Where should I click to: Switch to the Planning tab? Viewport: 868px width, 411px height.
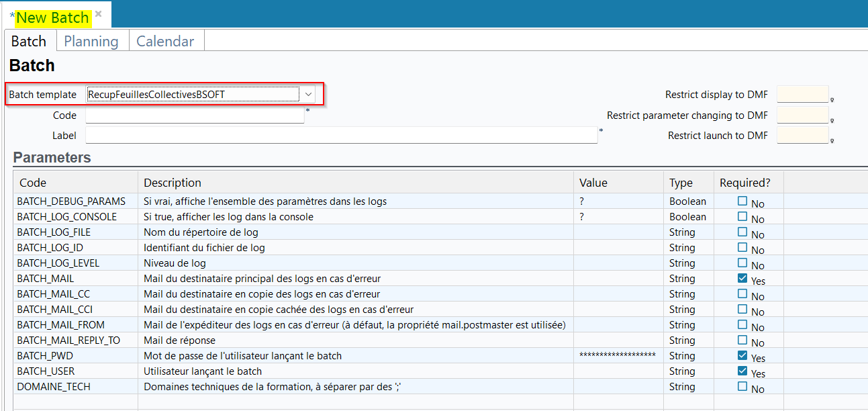(x=91, y=41)
